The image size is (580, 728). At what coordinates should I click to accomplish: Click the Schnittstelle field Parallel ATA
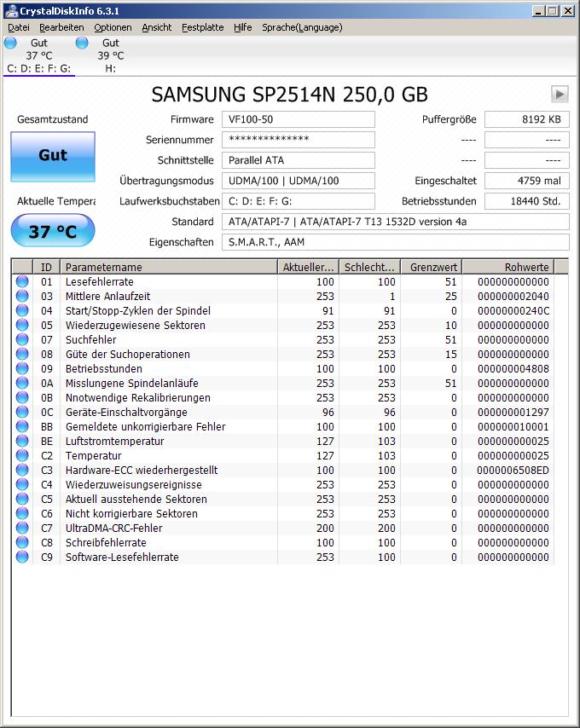299,160
